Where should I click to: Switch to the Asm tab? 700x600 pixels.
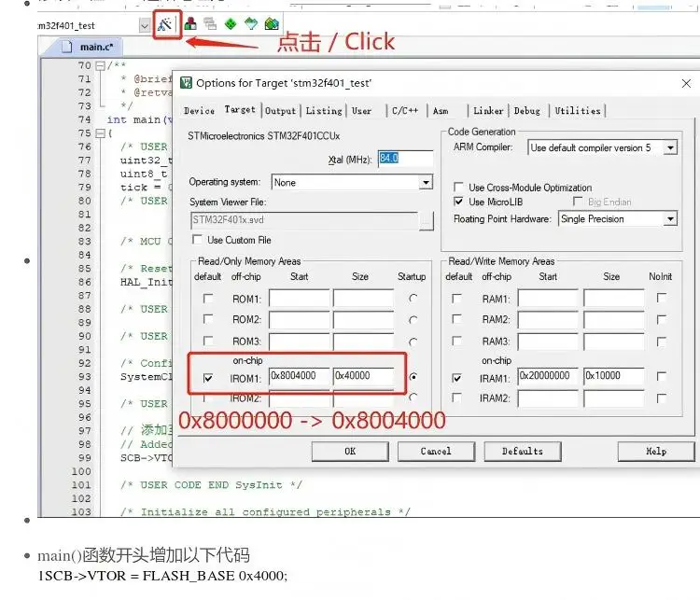coord(441,111)
